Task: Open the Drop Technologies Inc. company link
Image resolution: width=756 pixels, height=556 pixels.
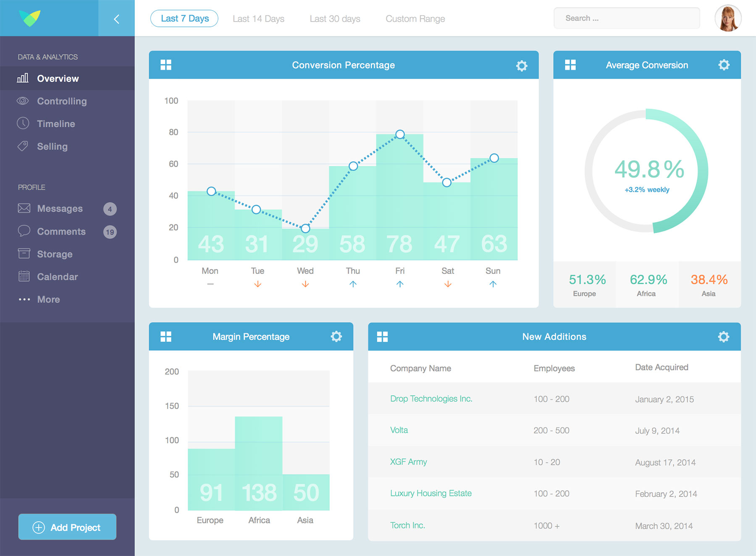Action: click(431, 399)
